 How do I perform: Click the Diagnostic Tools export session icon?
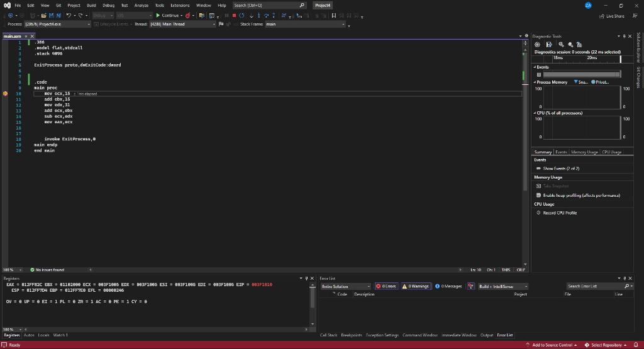548,45
